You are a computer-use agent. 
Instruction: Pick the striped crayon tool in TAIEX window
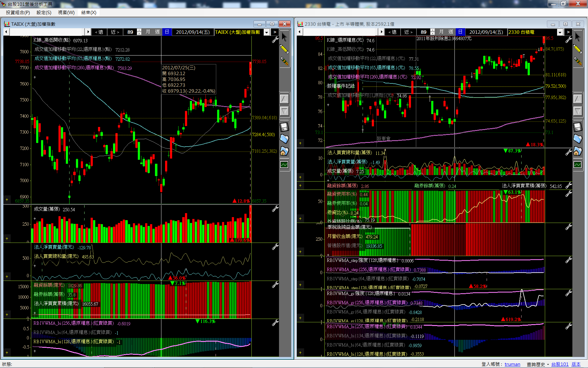coord(285,61)
